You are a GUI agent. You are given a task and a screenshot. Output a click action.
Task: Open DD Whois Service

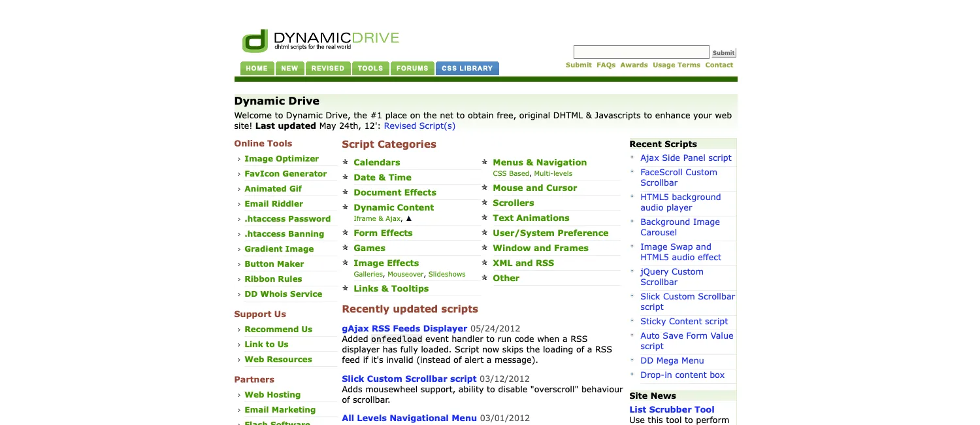[x=284, y=294]
